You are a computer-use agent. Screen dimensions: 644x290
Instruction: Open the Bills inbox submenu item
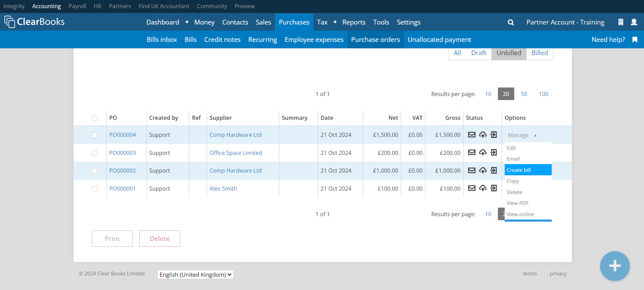pyautogui.click(x=162, y=39)
